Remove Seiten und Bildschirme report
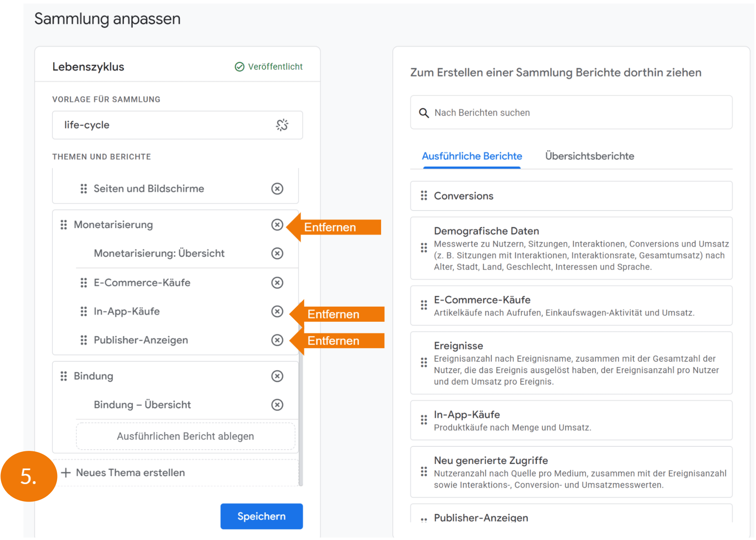Image resolution: width=756 pixels, height=540 pixels. (277, 188)
